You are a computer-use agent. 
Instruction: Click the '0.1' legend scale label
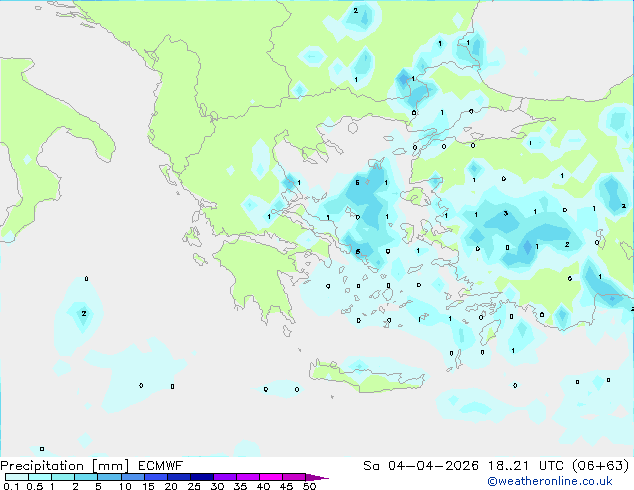[x=11, y=486]
